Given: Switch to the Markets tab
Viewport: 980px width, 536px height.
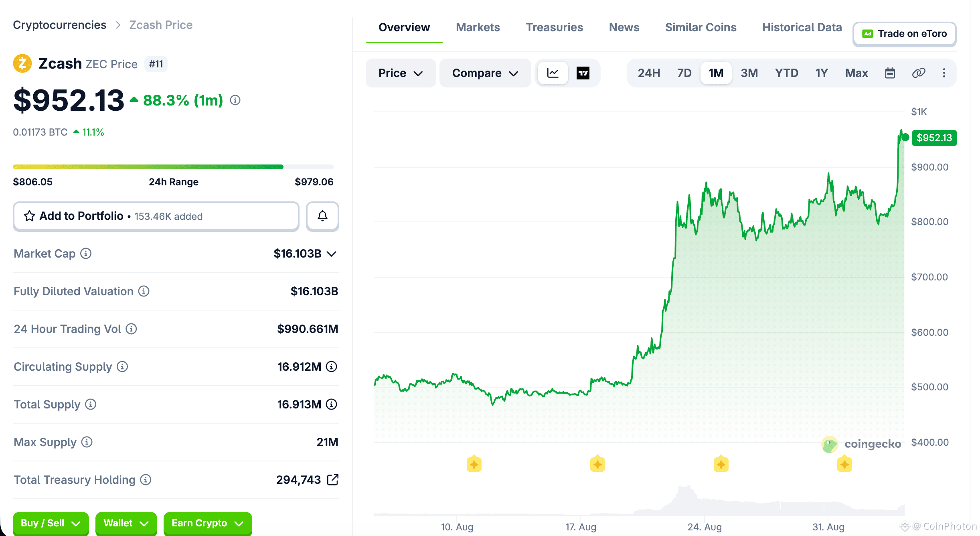Looking at the screenshot, I should point(478,27).
